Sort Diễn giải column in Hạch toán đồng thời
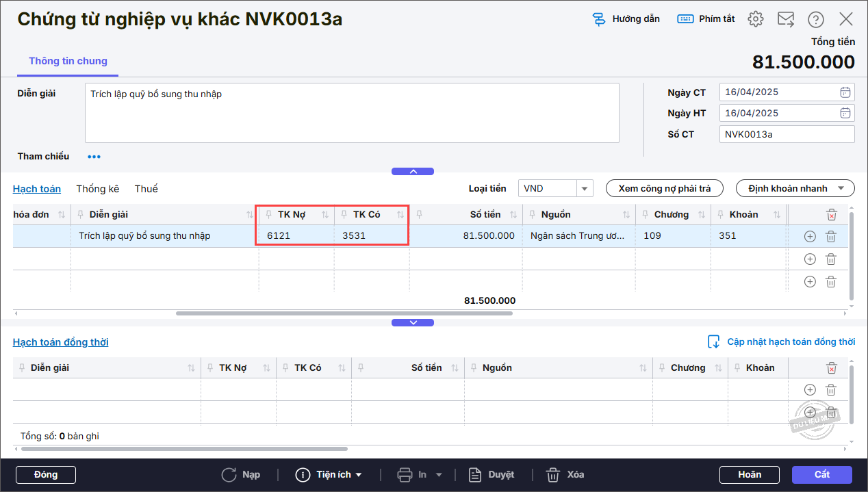868x492 pixels. click(x=191, y=368)
